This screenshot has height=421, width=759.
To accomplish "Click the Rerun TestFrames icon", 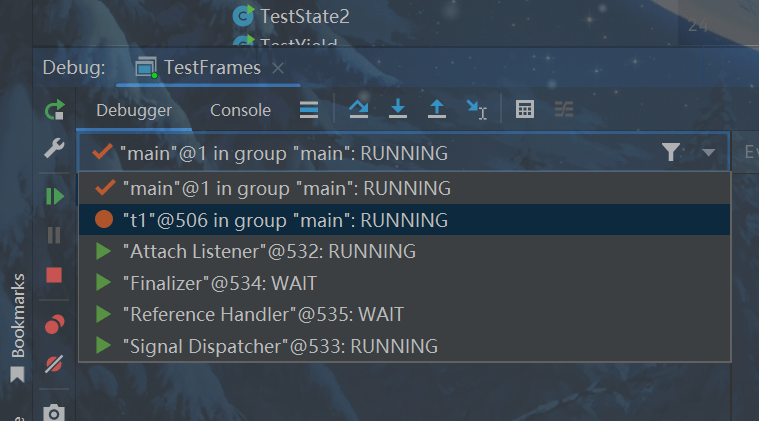I will pyautogui.click(x=54, y=110).
